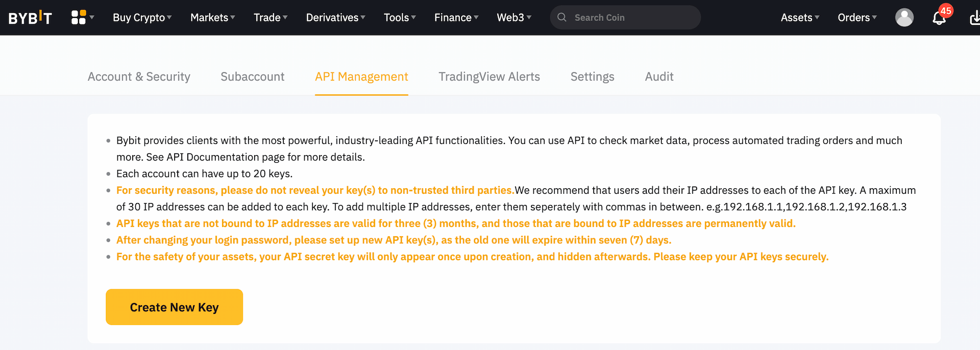Open the user profile avatar
980x350 pixels.
pos(904,17)
